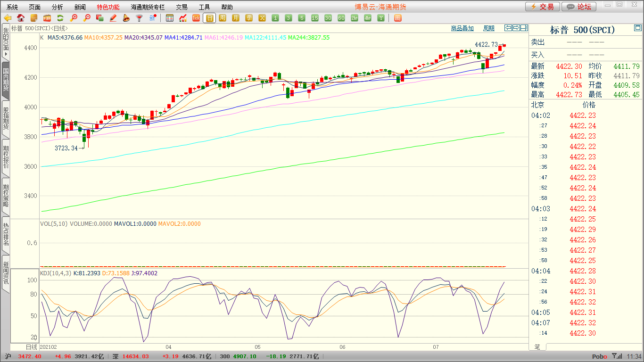Click the MA5:4376.66 moving average label
This screenshot has width=644, height=362.
tap(65, 37)
